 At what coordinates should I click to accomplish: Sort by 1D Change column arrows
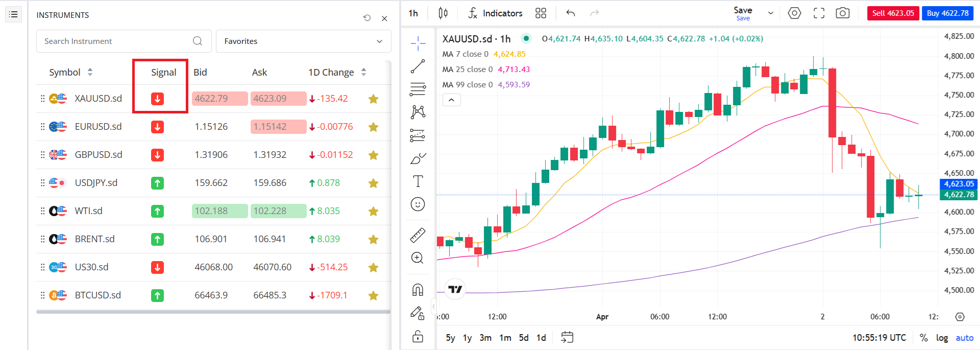(363, 72)
